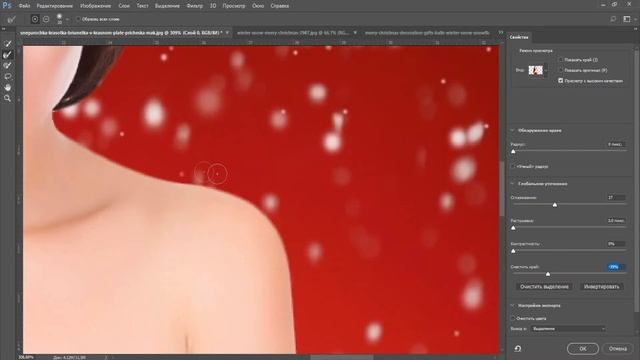Screen dimensions: 640x360
Task: Open the 3D menu
Action: click(213, 6)
